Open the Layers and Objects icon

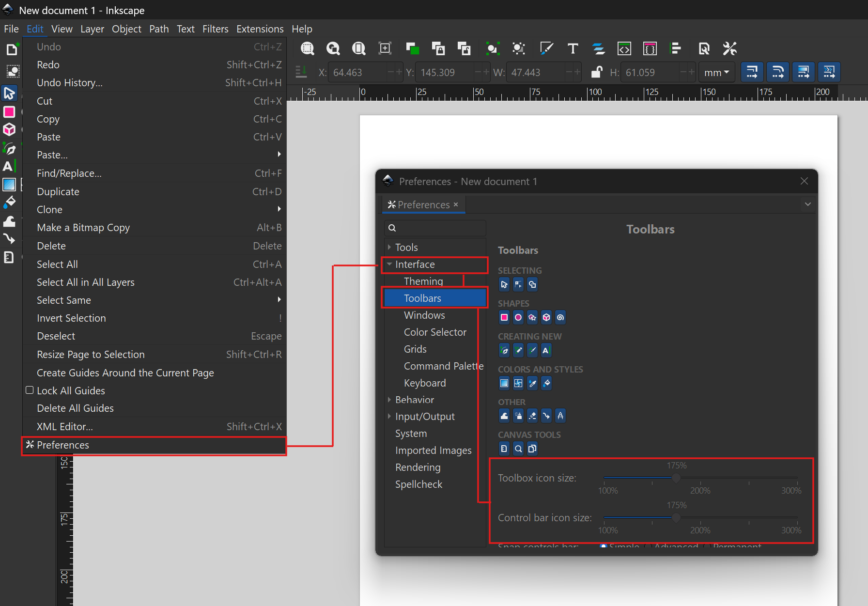599,48
